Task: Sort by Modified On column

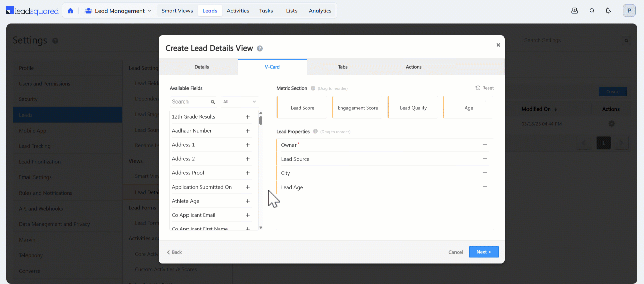Action: coord(539,109)
